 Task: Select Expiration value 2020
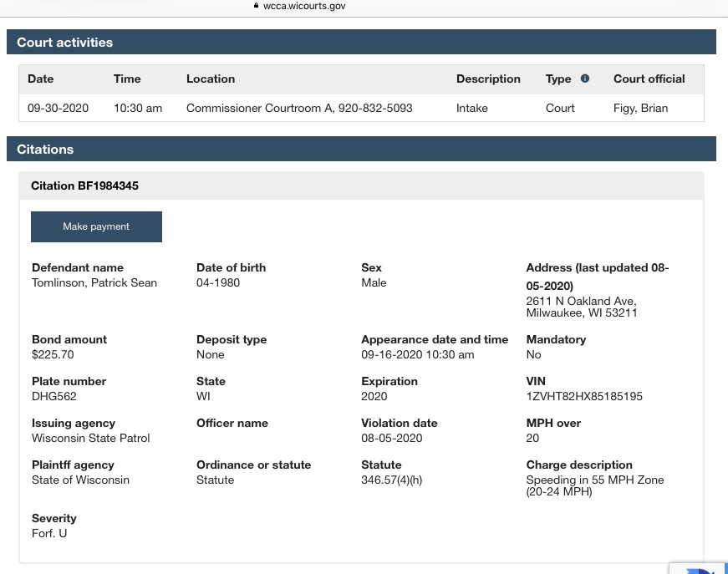(x=374, y=396)
